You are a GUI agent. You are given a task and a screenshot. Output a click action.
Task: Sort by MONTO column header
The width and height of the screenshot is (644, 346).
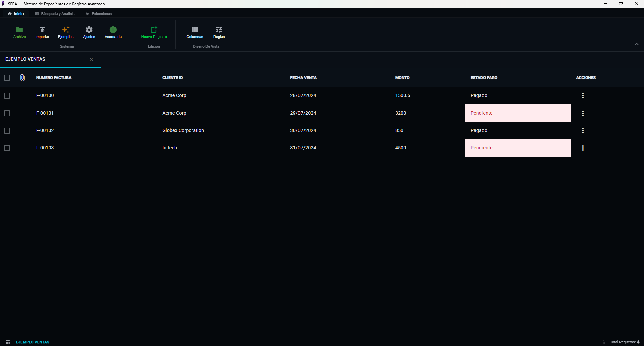[402, 78]
